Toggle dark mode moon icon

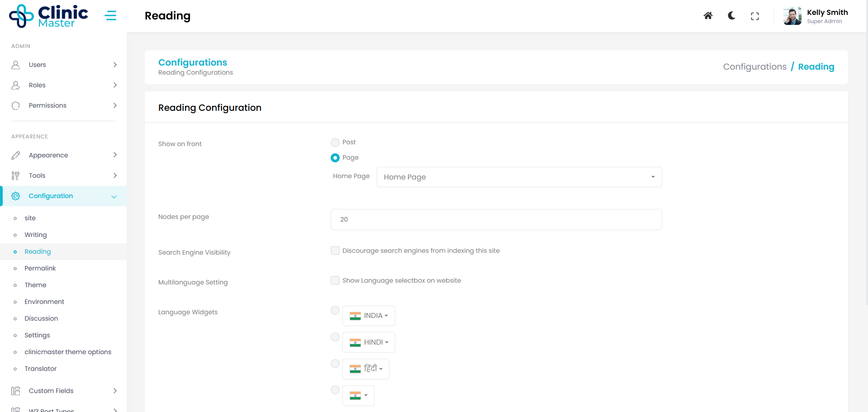click(731, 16)
